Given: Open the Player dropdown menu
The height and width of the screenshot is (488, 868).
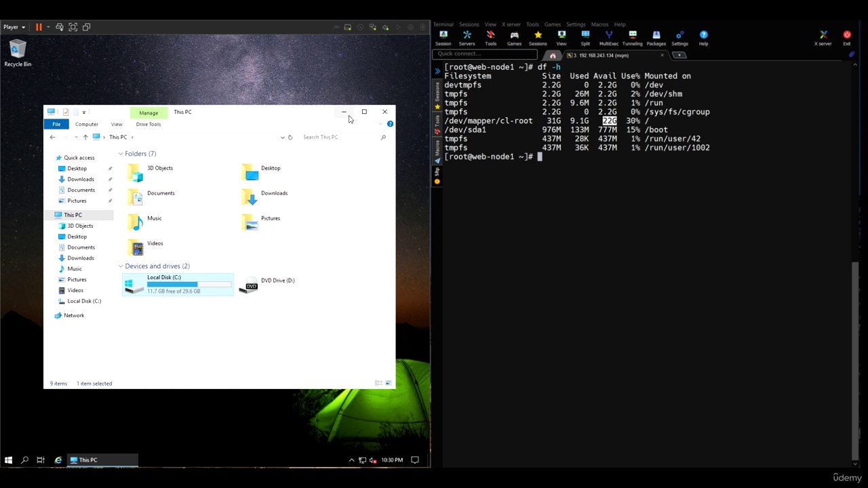Looking at the screenshot, I should pos(14,27).
